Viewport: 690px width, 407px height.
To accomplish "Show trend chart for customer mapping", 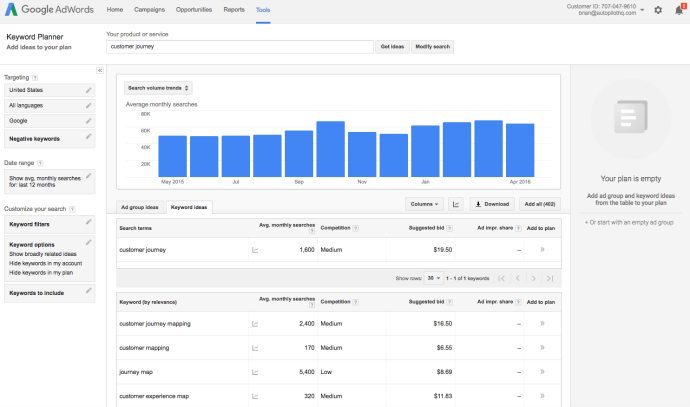I will 255,348.
